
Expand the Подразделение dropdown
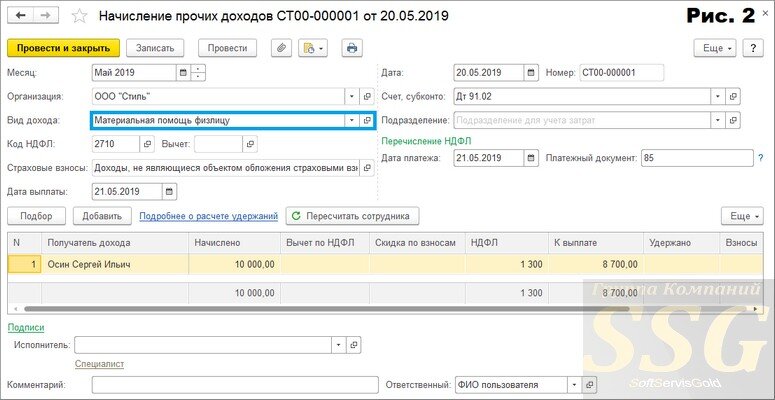point(718,120)
